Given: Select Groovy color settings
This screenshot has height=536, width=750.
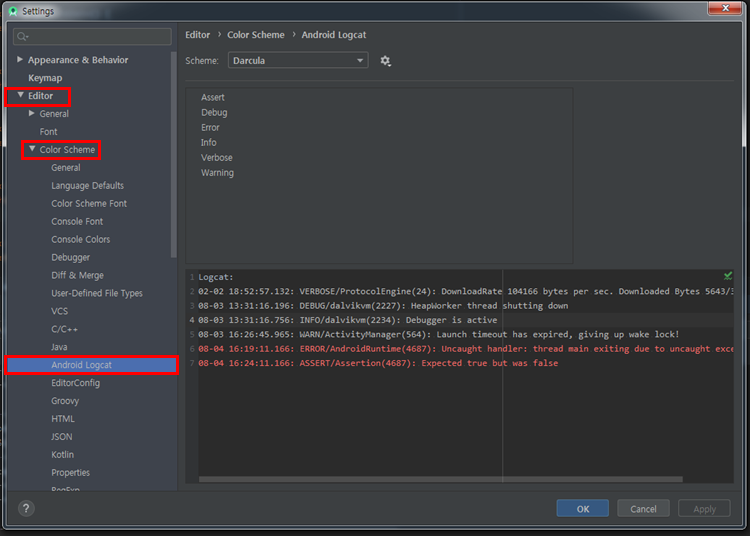Looking at the screenshot, I should (x=65, y=401).
